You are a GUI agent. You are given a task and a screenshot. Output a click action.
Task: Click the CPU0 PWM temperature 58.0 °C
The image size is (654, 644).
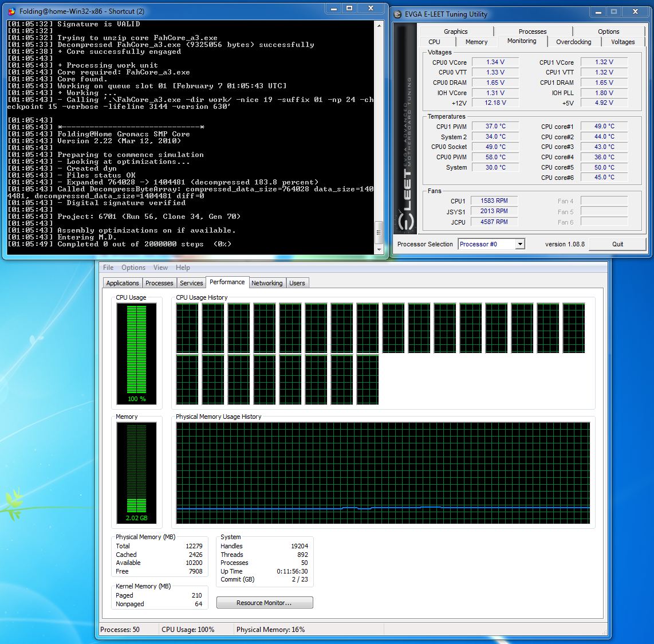pos(495,157)
